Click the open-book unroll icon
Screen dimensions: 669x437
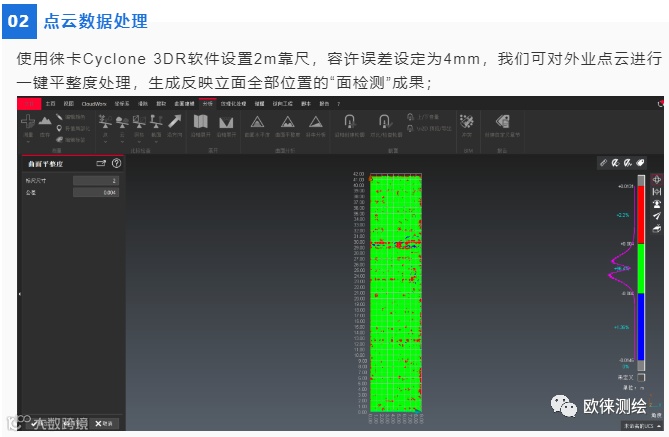coord(201,122)
